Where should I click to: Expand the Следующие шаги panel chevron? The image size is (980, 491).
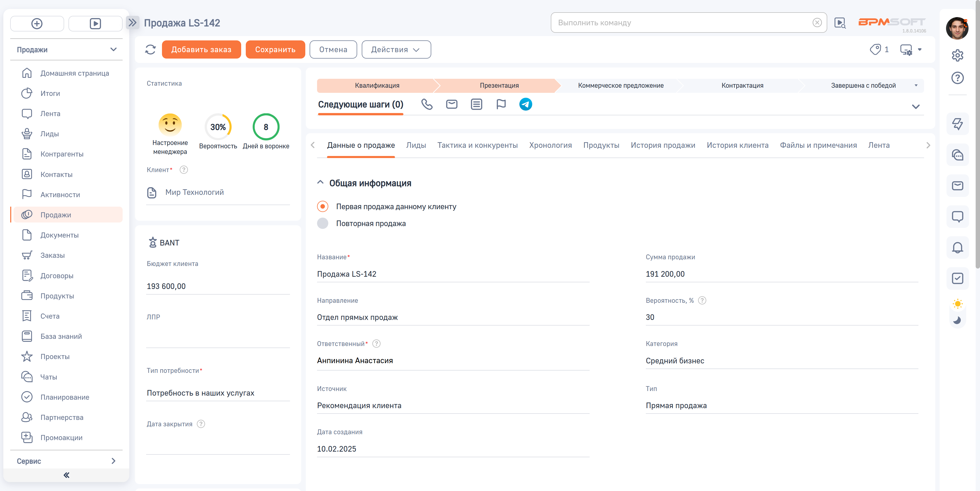tap(916, 107)
